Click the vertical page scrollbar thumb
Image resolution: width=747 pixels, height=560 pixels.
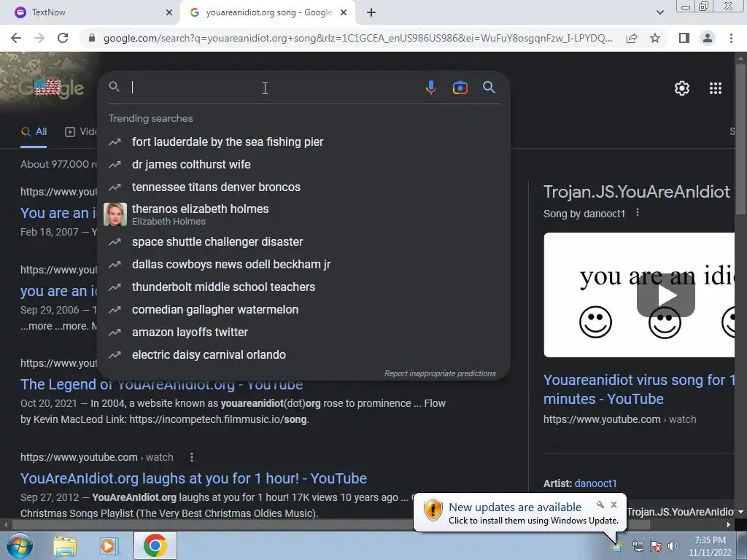click(x=740, y=138)
